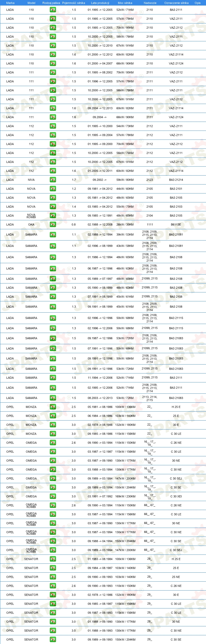Click the OKA model cell
The image size is (206, 644).
tap(31, 224)
